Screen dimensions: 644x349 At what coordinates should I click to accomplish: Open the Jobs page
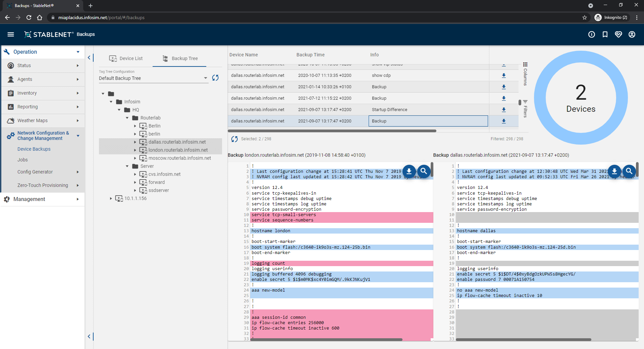[x=22, y=160]
